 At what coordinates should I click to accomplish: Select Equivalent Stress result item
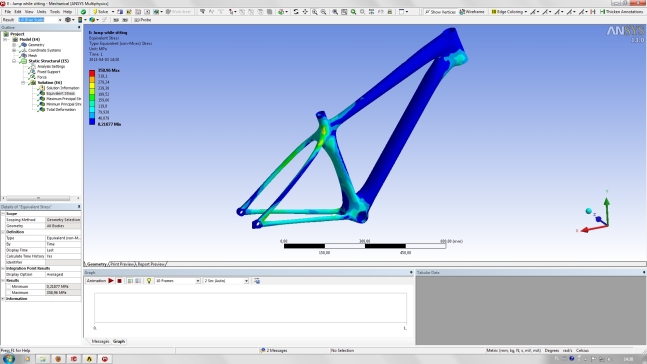tap(60, 93)
